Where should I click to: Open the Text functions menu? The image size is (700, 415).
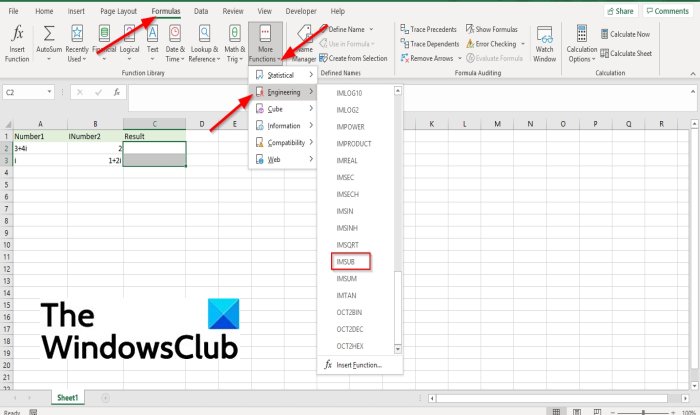pos(152,44)
